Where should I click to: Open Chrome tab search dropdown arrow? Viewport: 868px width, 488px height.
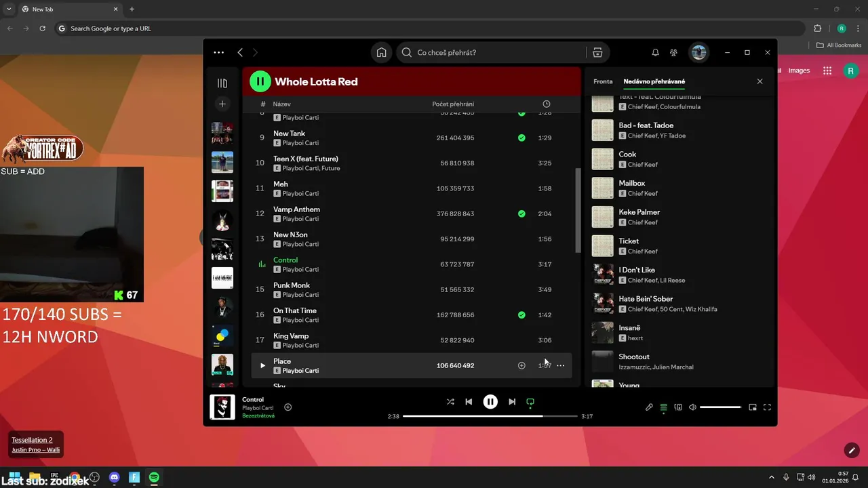[x=9, y=9]
